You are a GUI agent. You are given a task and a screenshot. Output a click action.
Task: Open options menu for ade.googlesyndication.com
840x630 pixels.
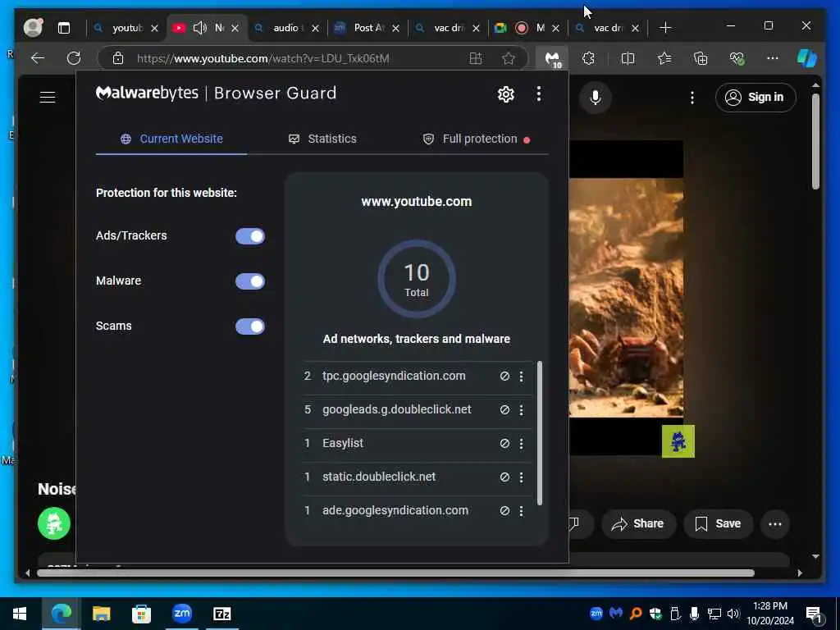521,511
